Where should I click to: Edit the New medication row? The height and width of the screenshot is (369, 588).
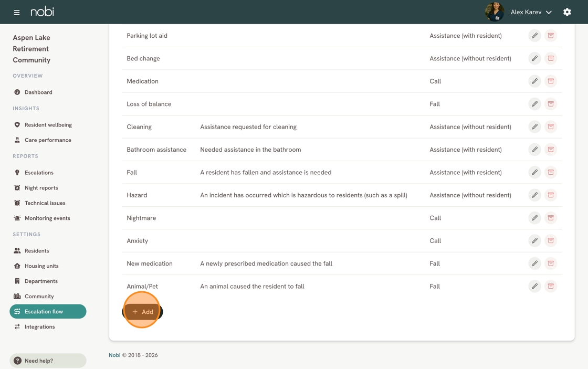[535, 263]
